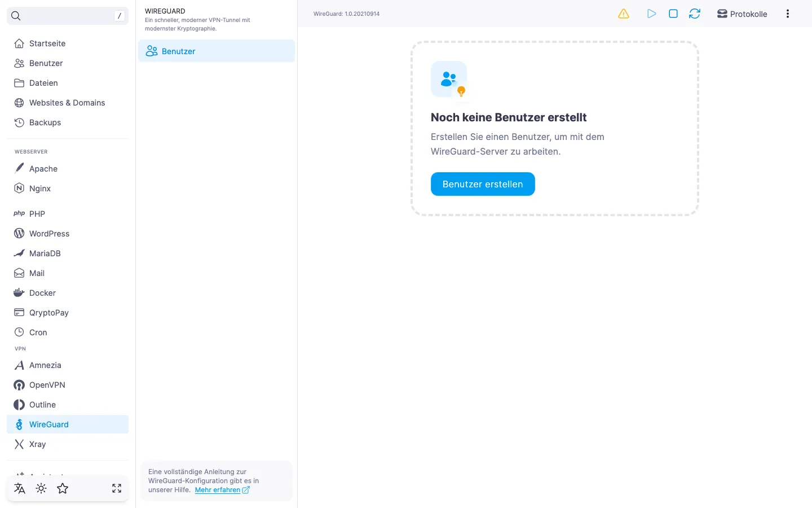Click the MariaDB seal icon

point(19,253)
